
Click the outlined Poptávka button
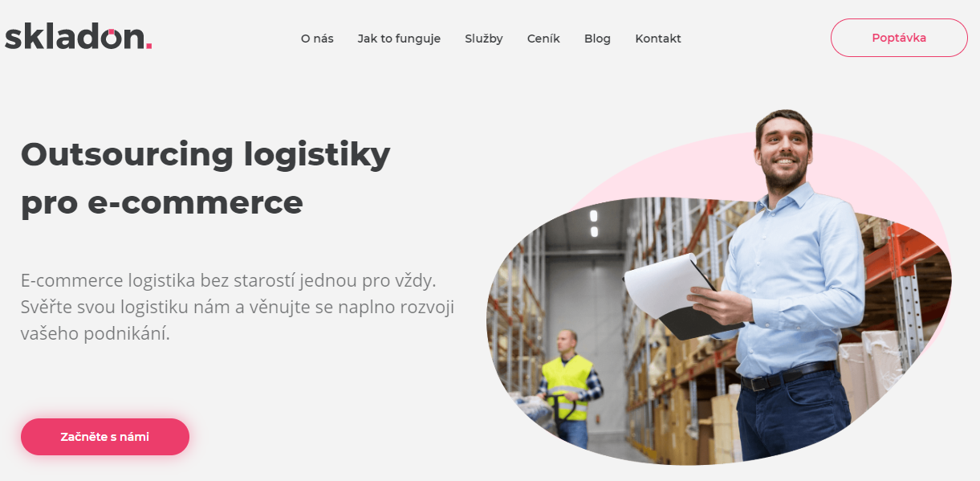(899, 38)
